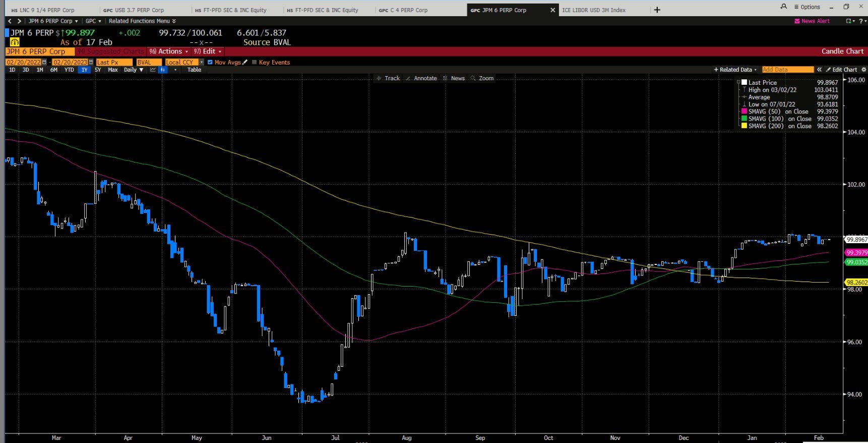The width and height of the screenshot is (868, 443).
Task: Collapse the legend with its minus box
Action: point(738,82)
